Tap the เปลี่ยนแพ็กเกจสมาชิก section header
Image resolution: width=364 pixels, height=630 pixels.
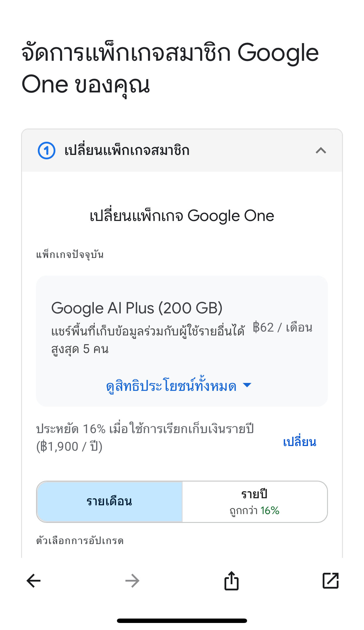click(127, 151)
